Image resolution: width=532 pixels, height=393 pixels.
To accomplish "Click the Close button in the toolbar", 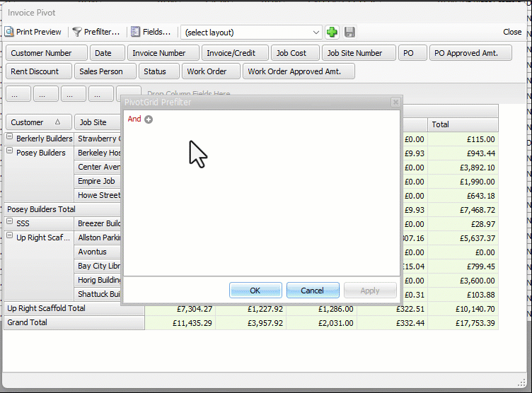I will 512,32.
